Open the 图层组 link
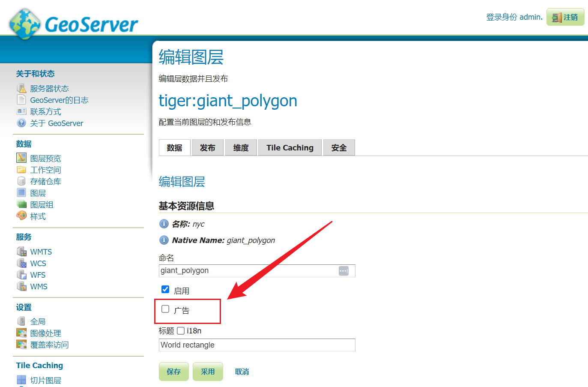Viewport: 588px width, 387px height. click(42, 205)
